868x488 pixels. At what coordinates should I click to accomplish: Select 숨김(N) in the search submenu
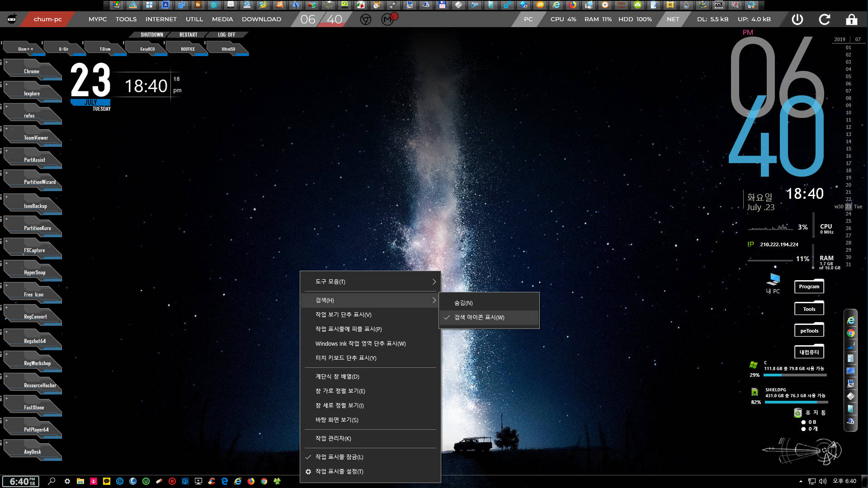489,303
